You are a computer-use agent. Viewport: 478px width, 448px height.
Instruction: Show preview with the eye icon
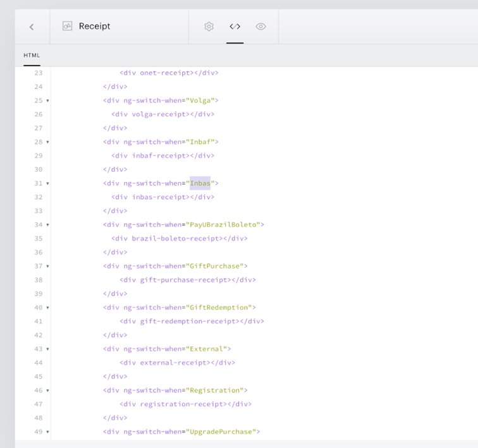tap(260, 27)
